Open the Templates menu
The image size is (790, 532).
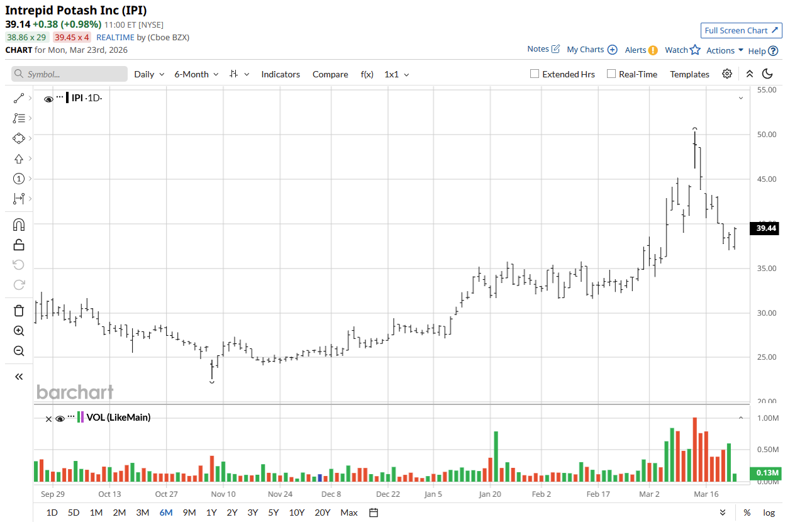[689, 74]
